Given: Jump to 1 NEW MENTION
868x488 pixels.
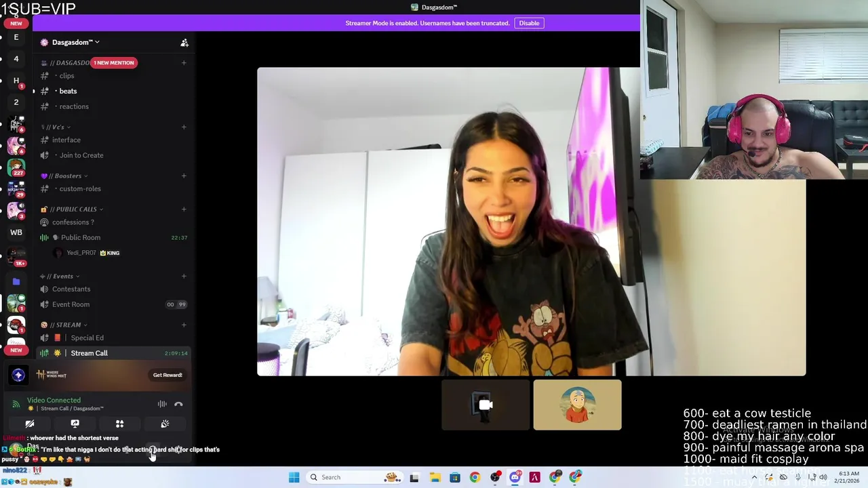Looking at the screenshot, I should coord(114,62).
